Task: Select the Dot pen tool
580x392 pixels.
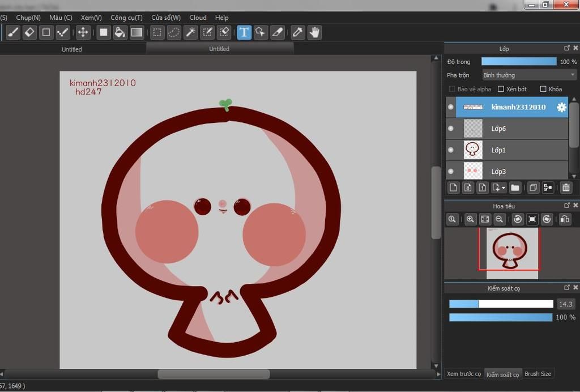Action: click(63, 32)
